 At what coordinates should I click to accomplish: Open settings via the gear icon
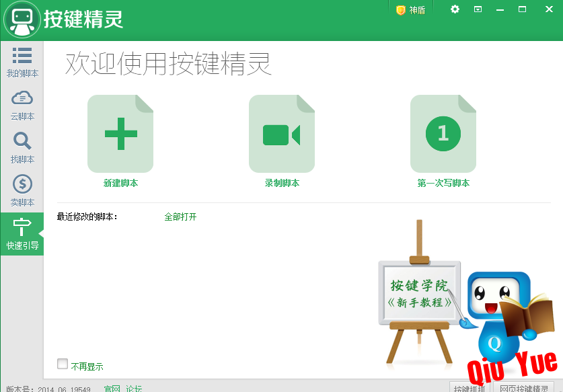point(455,9)
